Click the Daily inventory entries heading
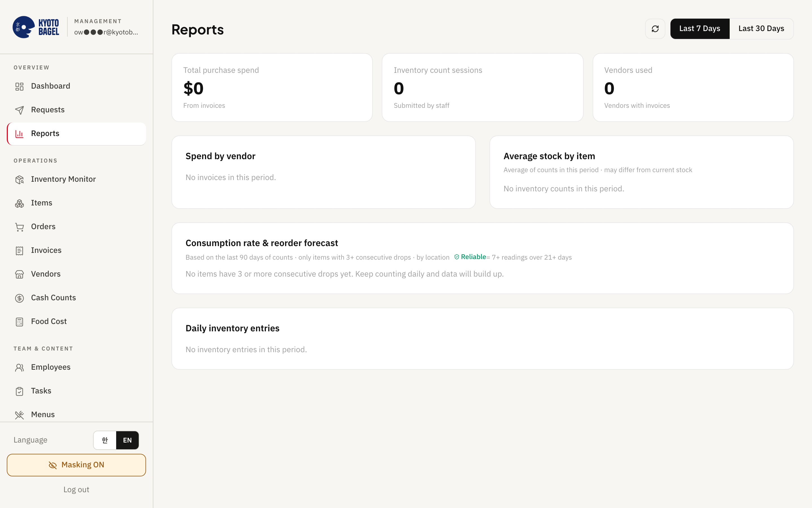Screen dimensions: 812x508 pyautogui.click(x=233, y=328)
